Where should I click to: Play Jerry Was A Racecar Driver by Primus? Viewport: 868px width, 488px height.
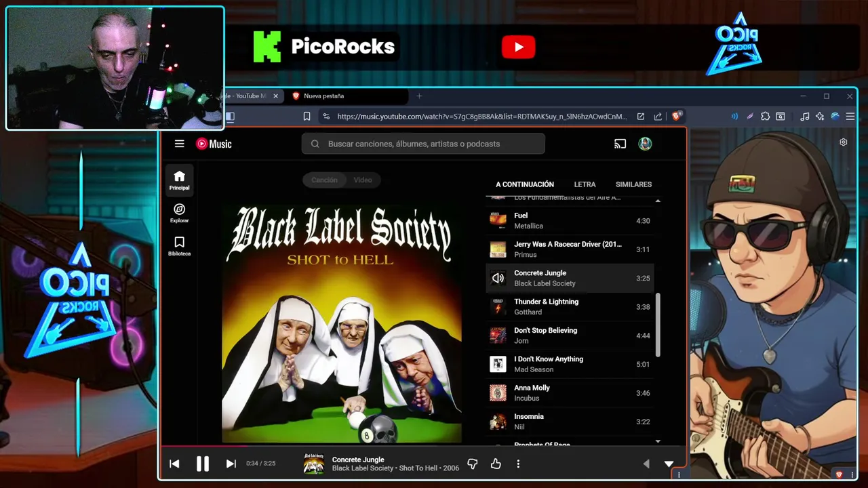(570, 249)
